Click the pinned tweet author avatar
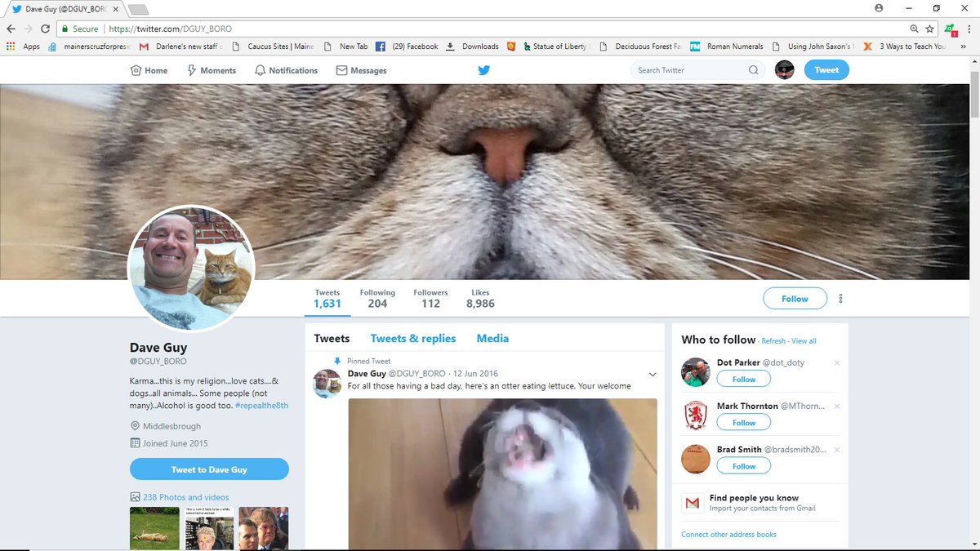The width and height of the screenshot is (980, 551). tap(327, 383)
